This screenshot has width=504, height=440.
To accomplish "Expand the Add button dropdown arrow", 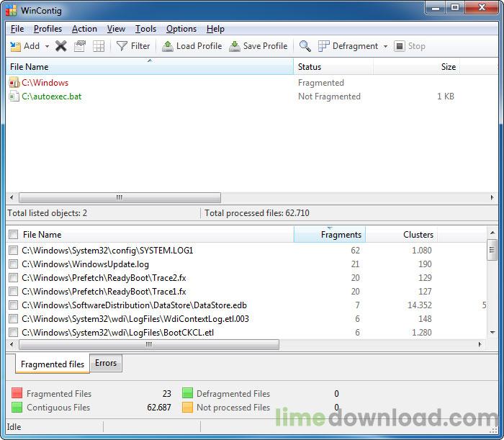I will pyautogui.click(x=48, y=46).
